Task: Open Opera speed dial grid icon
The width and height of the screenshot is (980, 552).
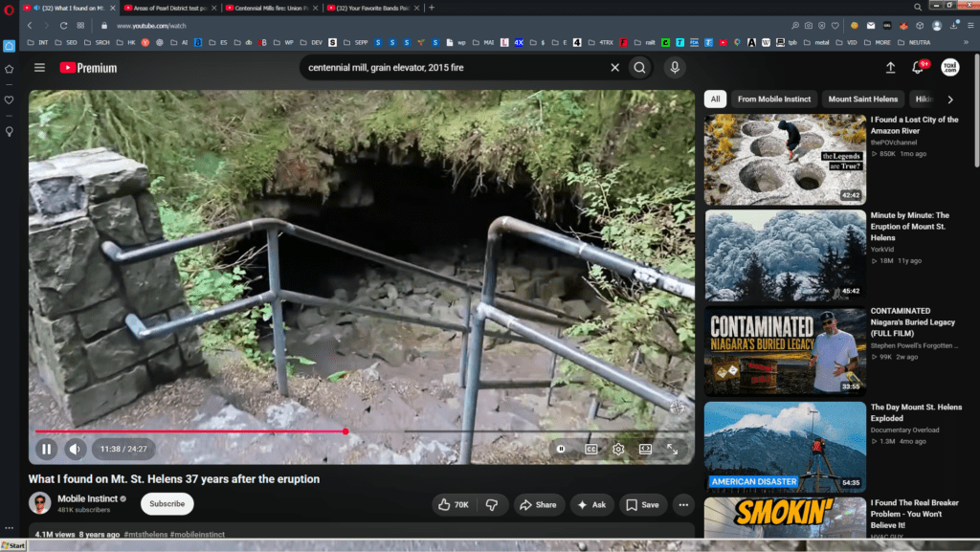Action: [x=80, y=26]
